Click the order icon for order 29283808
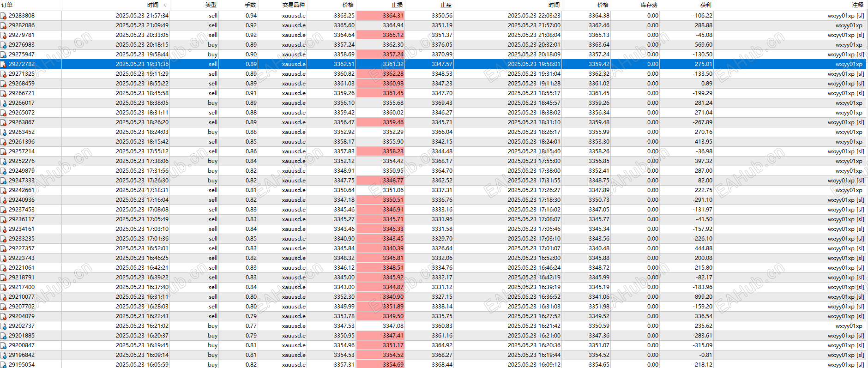Viewport: 868px width, 368px height. click(x=3, y=16)
